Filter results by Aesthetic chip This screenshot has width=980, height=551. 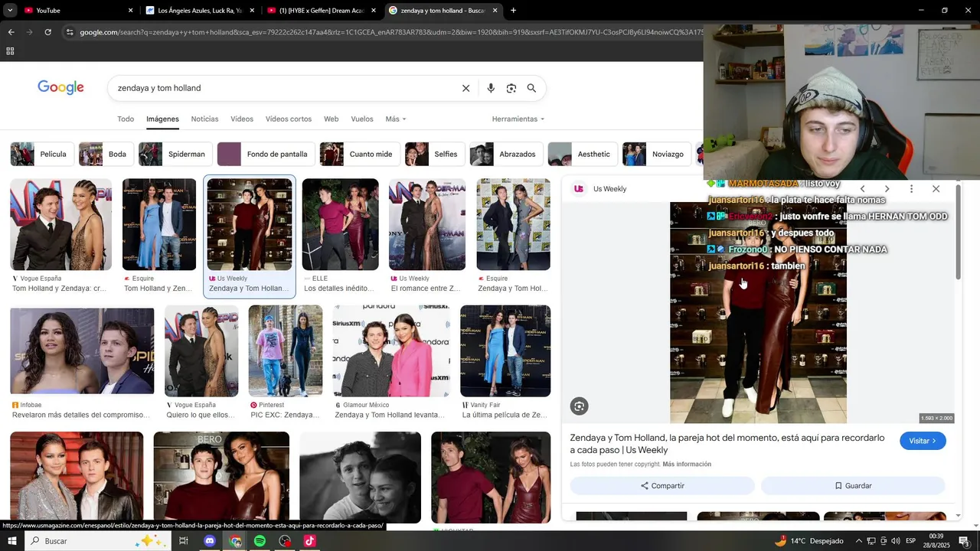coord(583,154)
